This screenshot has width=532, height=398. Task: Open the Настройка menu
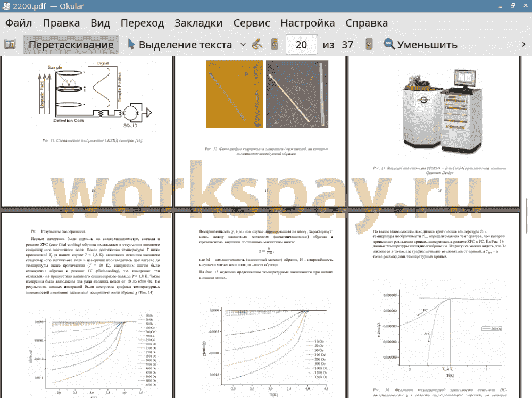pyautogui.click(x=307, y=23)
